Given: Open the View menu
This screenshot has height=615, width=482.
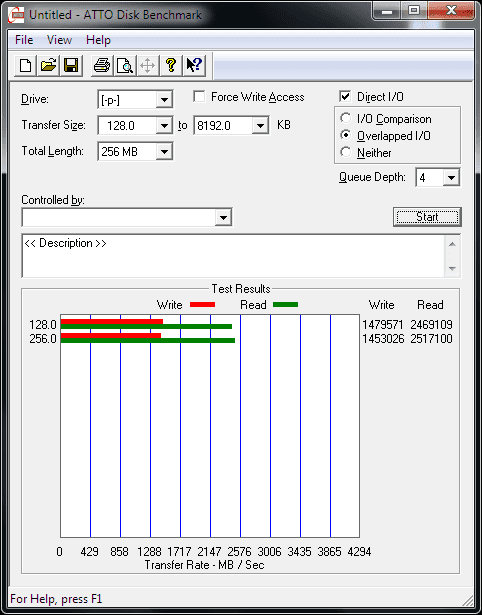Looking at the screenshot, I should tap(59, 40).
